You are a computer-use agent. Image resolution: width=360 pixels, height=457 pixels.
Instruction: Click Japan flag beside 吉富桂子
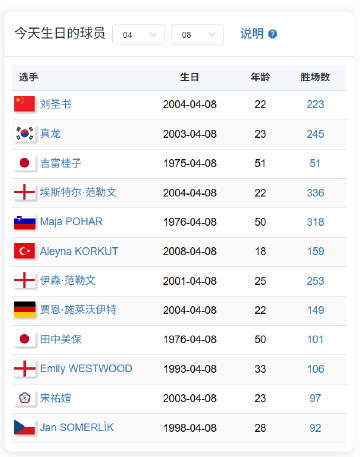pos(25,163)
